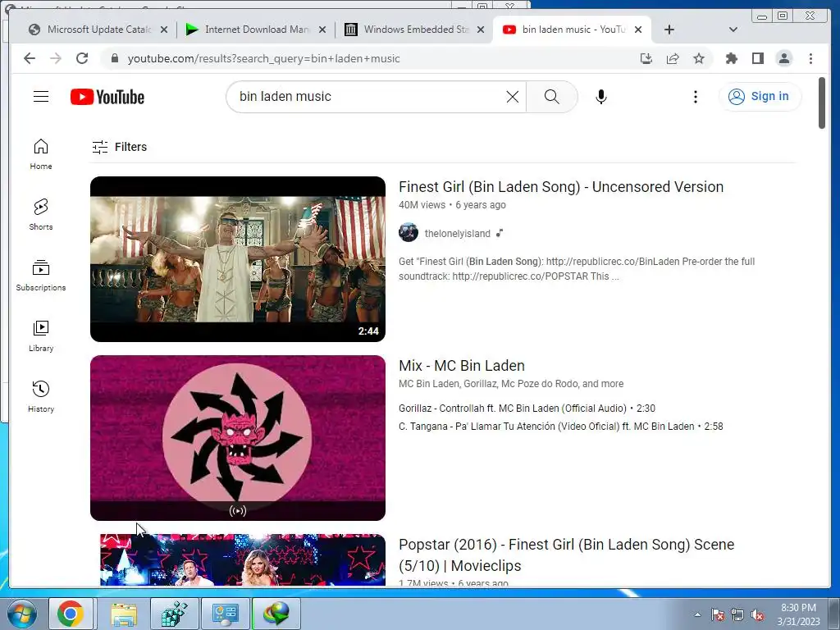
Task: Toggle the Chrome side panel icon
Action: click(x=757, y=58)
